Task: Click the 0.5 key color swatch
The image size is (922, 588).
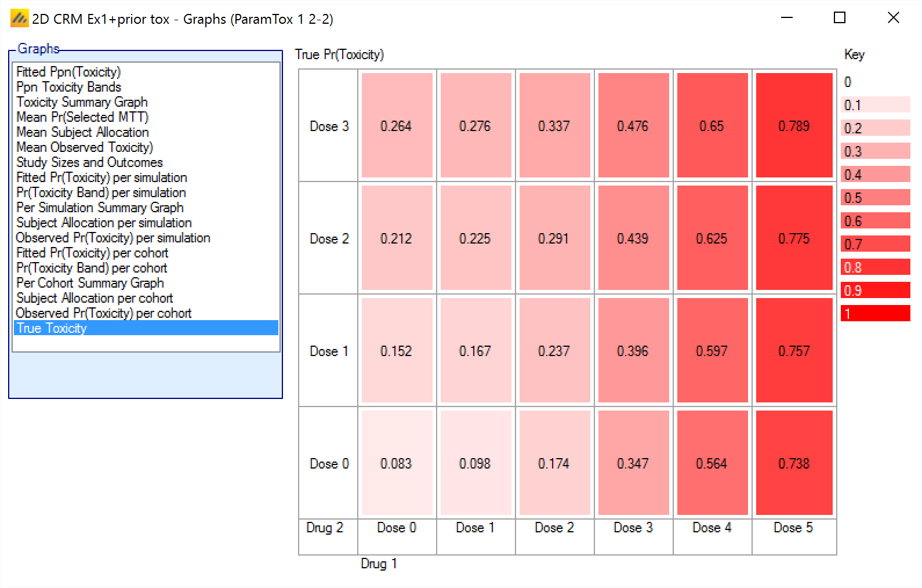Action: click(x=875, y=198)
